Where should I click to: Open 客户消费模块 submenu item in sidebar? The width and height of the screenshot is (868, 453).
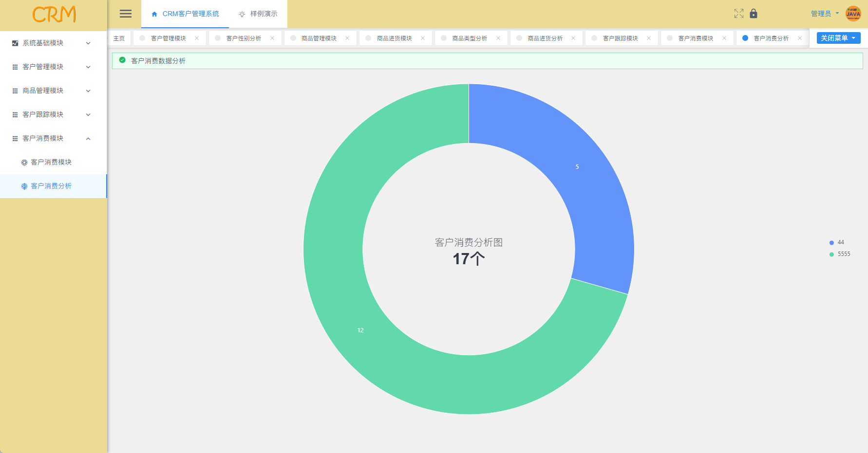[x=53, y=162]
